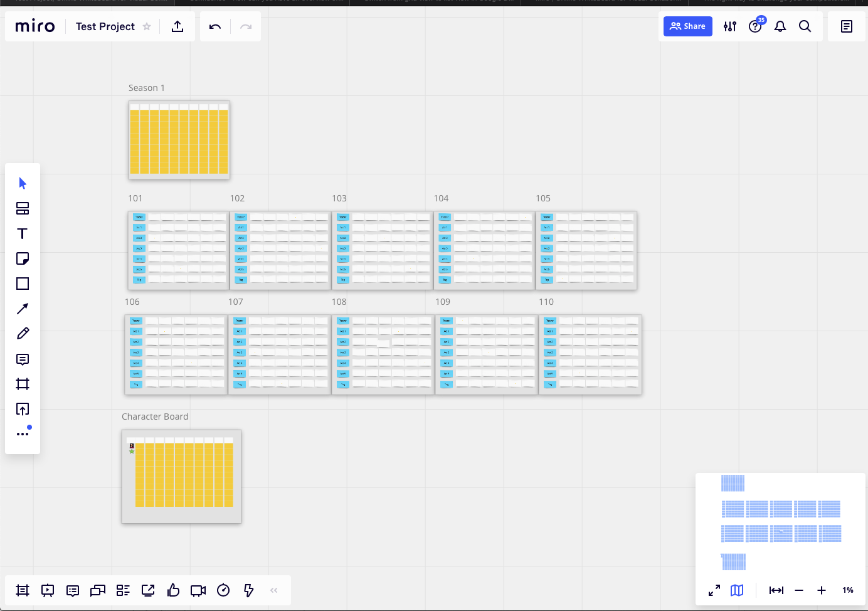Choose the Connection Line arrow tool
Screen dimensions: 868x611
tap(23, 309)
